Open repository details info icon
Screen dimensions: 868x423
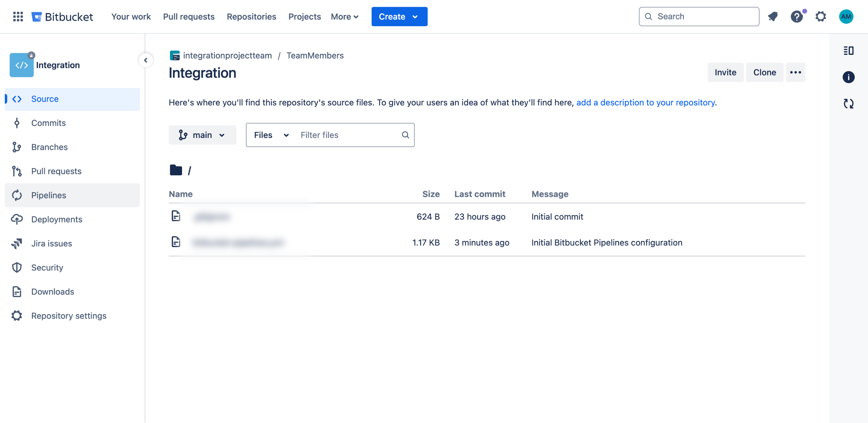pos(848,77)
